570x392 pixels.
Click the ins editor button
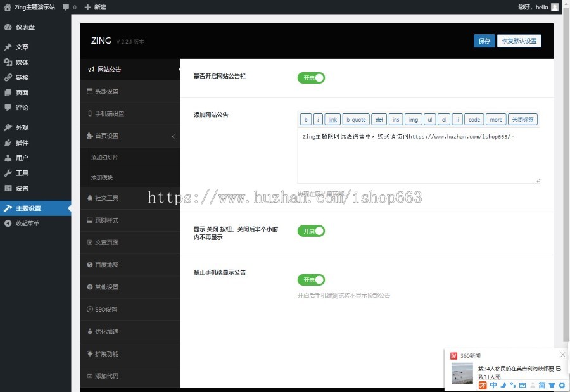(396, 119)
